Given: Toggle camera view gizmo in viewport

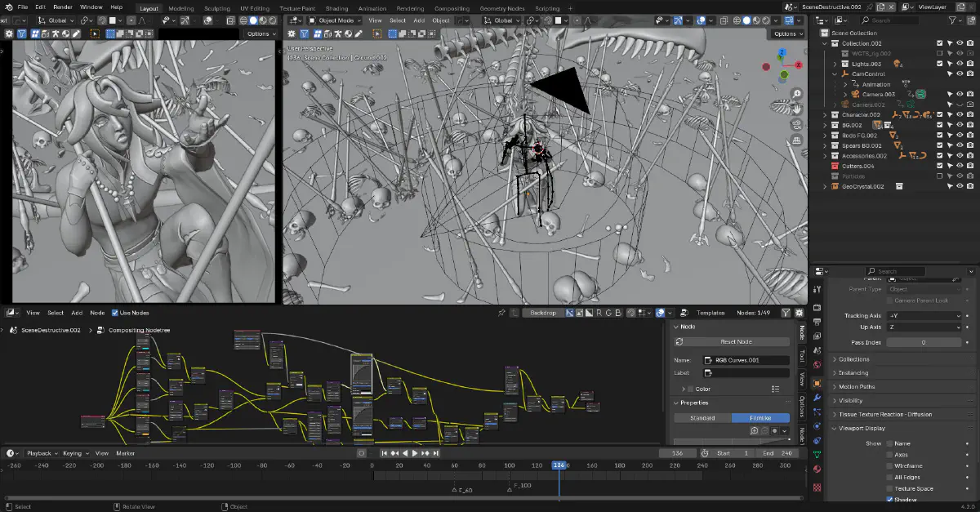Looking at the screenshot, I should pos(795,126).
